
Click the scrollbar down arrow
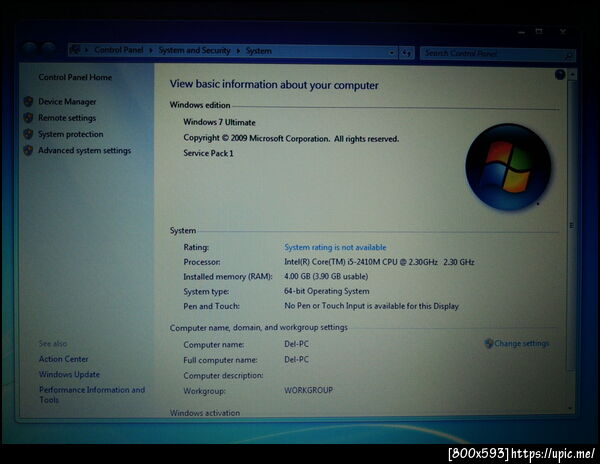[x=571, y=408]
